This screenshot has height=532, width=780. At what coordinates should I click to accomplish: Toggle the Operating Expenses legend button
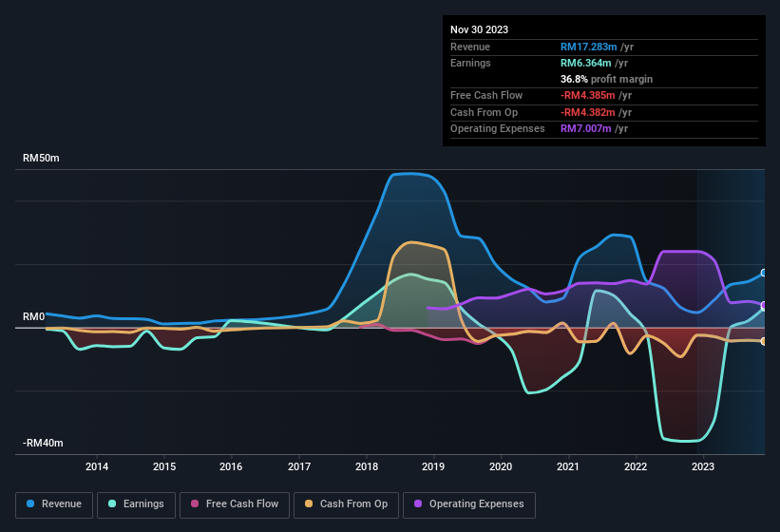(x=469, y=504)
